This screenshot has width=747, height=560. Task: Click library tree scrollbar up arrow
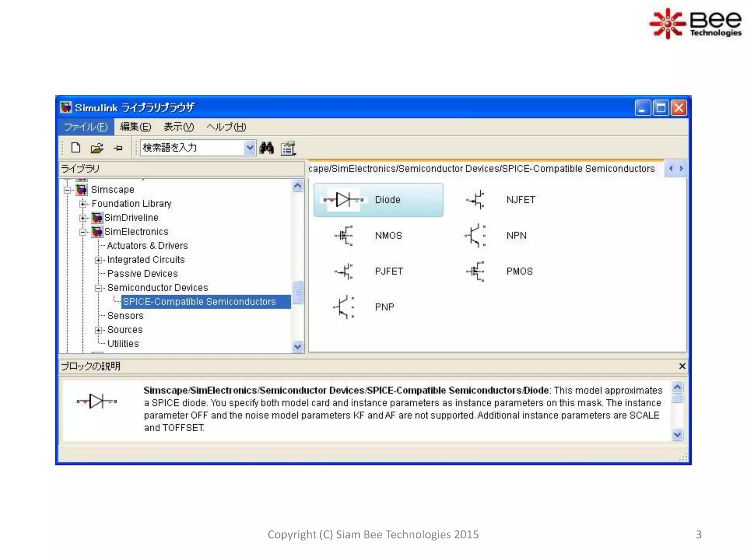point(298,186)
